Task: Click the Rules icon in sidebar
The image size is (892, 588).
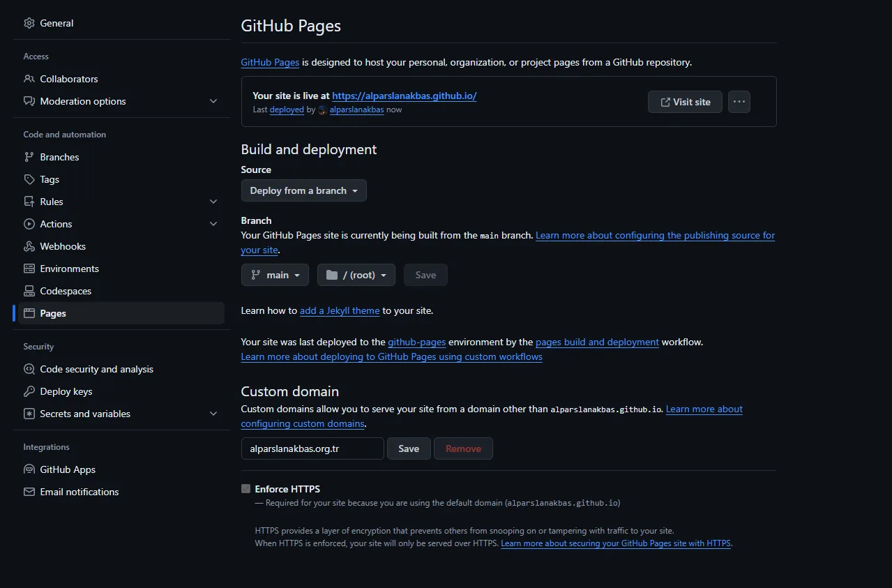Action: 29,202
